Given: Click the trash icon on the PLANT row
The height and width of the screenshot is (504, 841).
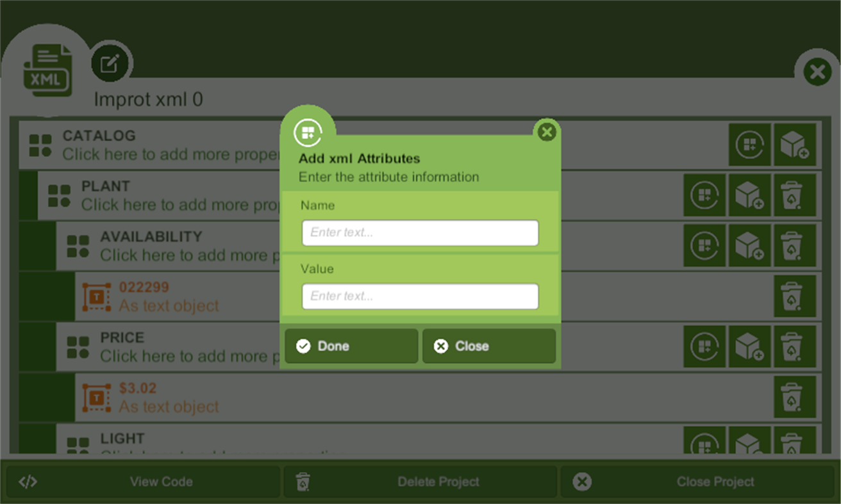Looking at the screenshot, I should tap(795, 195).
